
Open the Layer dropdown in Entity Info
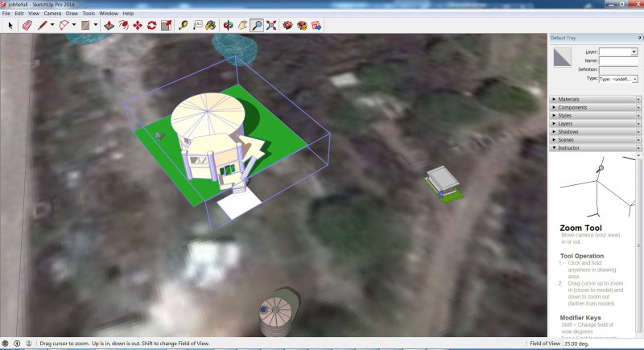pos(634,51)
